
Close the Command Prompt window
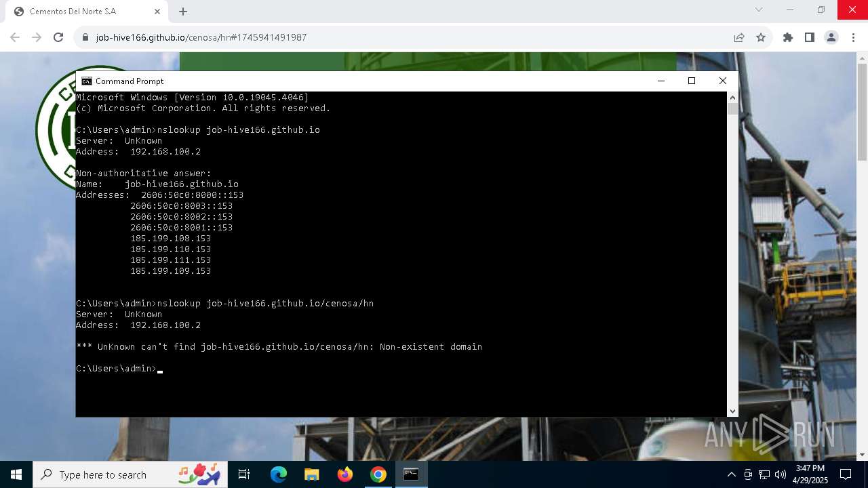(723, 81)
